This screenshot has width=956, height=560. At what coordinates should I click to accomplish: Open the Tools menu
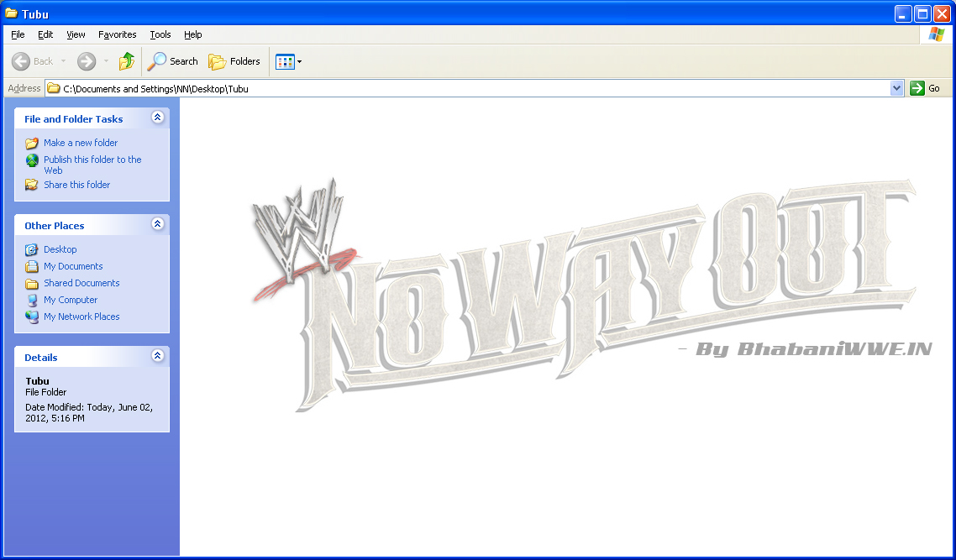point(160,34)
